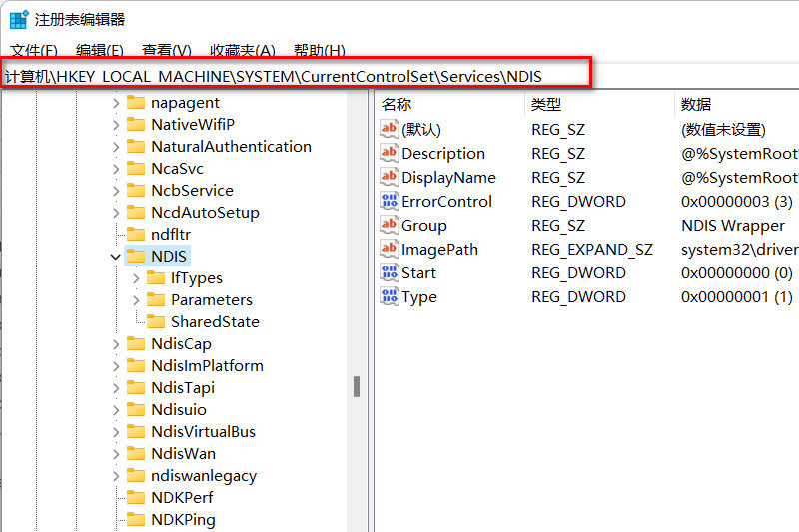Click the 0x00000000 (0) data value

coord(737,273)
